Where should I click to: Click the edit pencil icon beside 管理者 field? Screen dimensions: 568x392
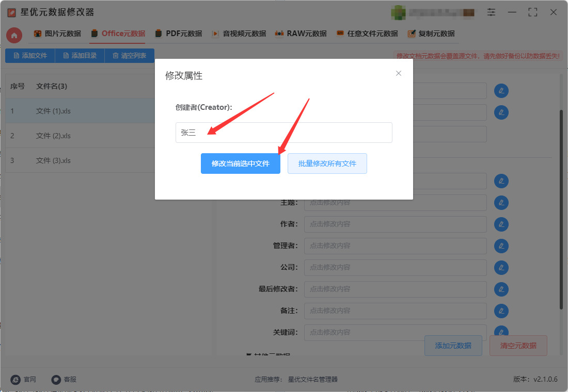tap(501, 246)
